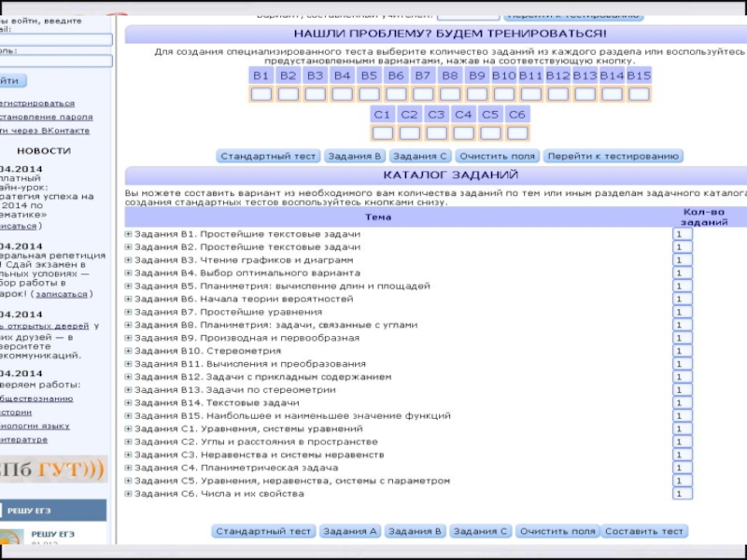The height and width of the screenshot is (560, 747).
Task: Expand the Задания B6 теории вероятностей row
Action: [x=128, y=299]
